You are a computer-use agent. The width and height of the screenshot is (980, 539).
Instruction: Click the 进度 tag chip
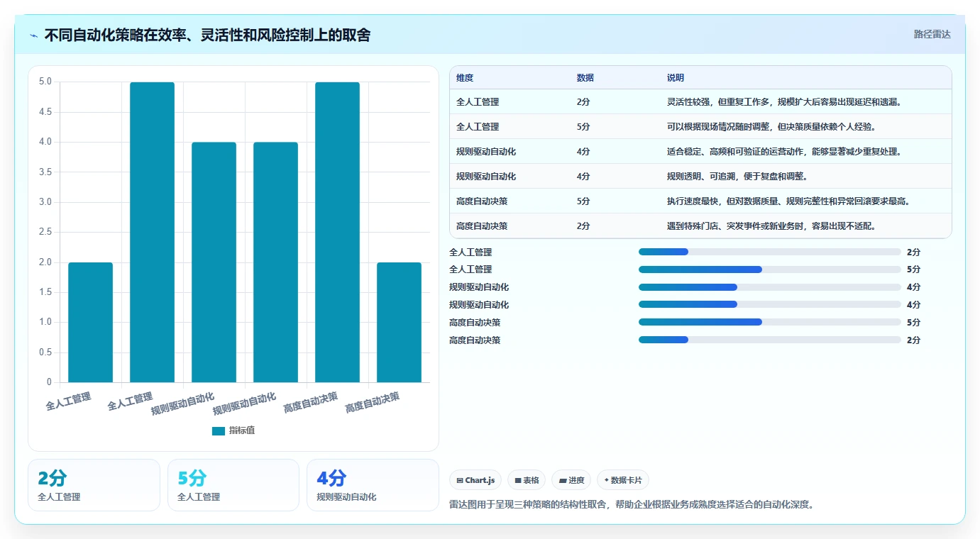click(x=571, y=480)
